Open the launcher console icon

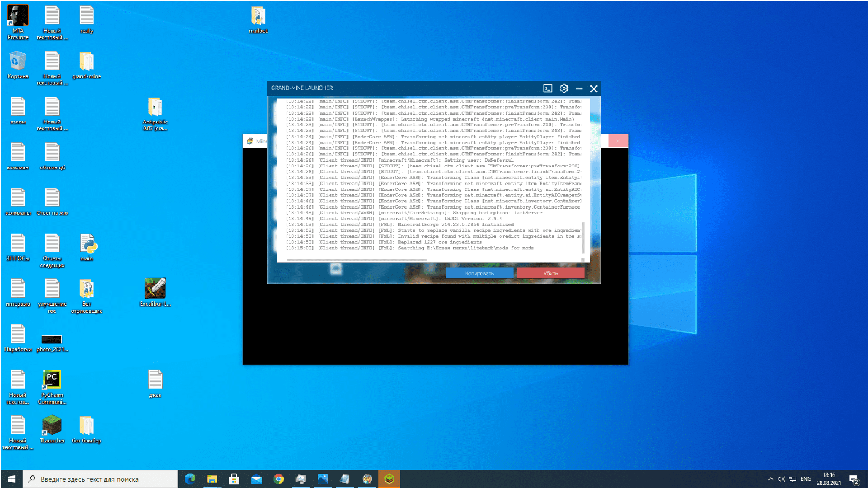(x=547, y=89)
